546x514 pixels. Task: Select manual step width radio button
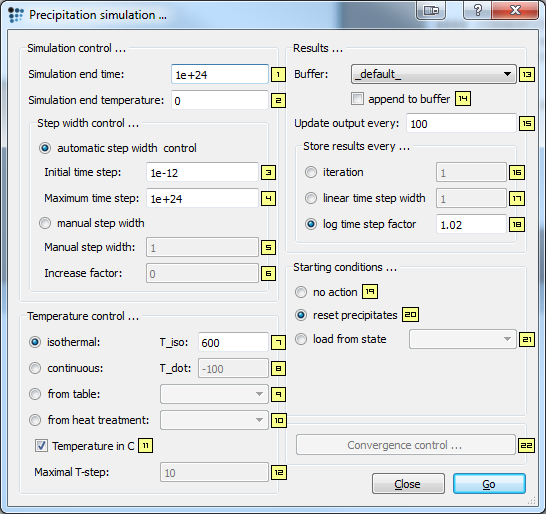click(x=45, y=223)
